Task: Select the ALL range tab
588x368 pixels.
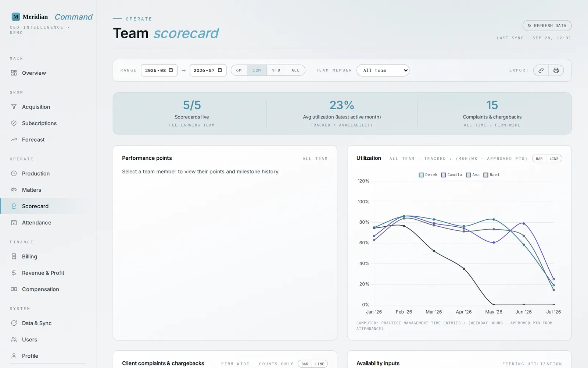Action: pos(295,70)
